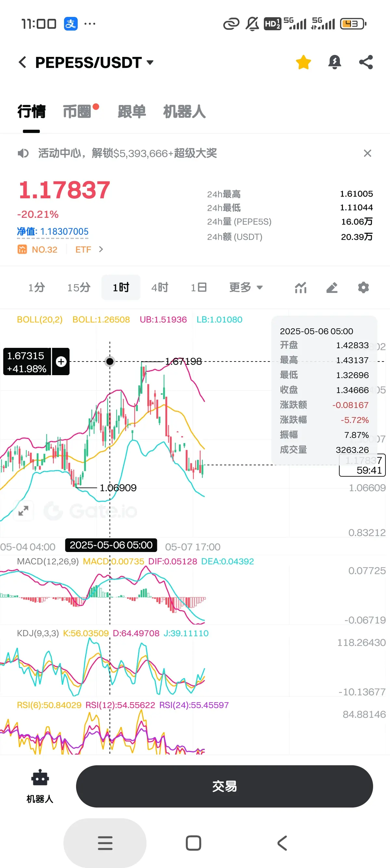Open the ETF tag chevron
This screenshot has height=868, width=390.
(101, 249)
